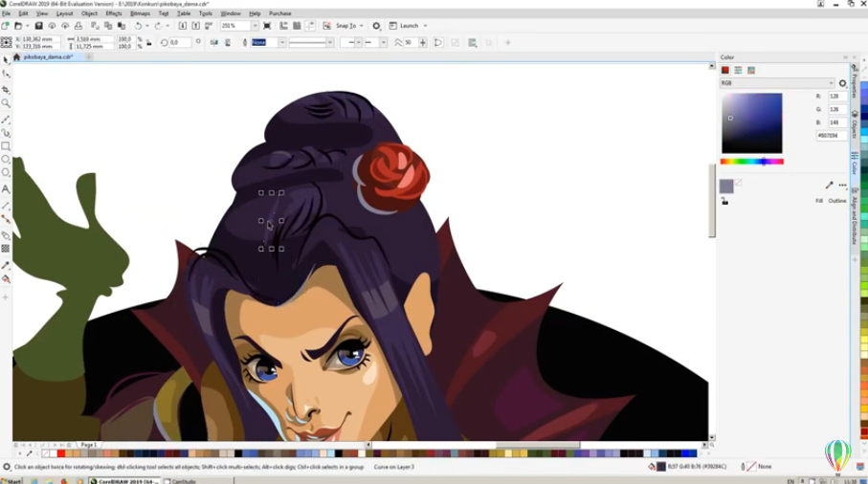Image resolution: width=868 pixels, height=484 pixels.
Task: Click the Undo arrow icon
Action: 138,26
